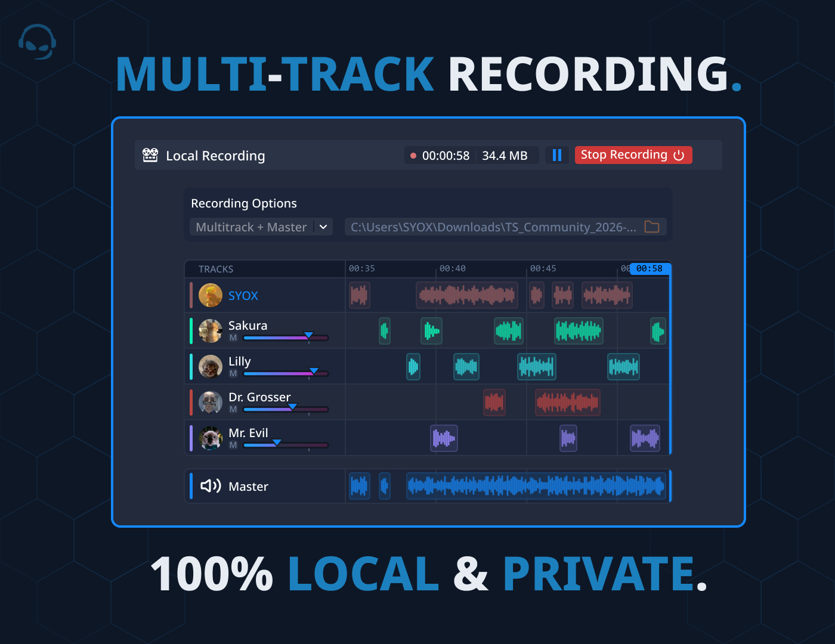Screen dimensions: 835x644
Task: Click the 00:58 playhead marker
Action: 650,269
